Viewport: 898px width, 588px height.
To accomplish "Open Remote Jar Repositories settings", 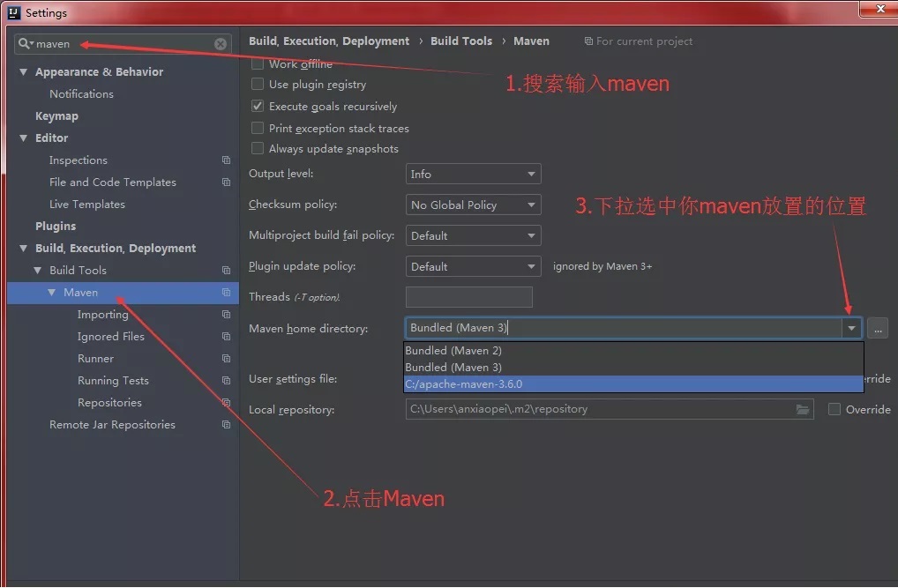I will point(112,425).
